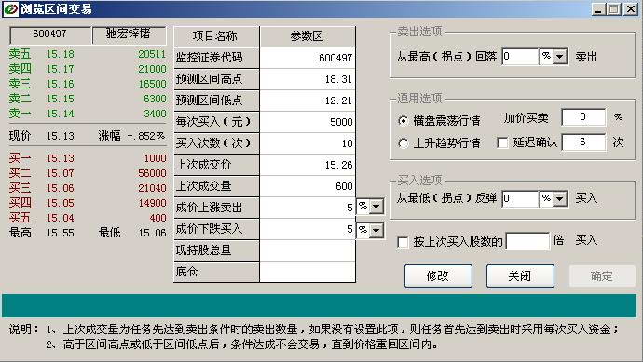Screen dimensions: 643x364
Task: Focus the 延迟确认 count field
Action: (582, 142)
